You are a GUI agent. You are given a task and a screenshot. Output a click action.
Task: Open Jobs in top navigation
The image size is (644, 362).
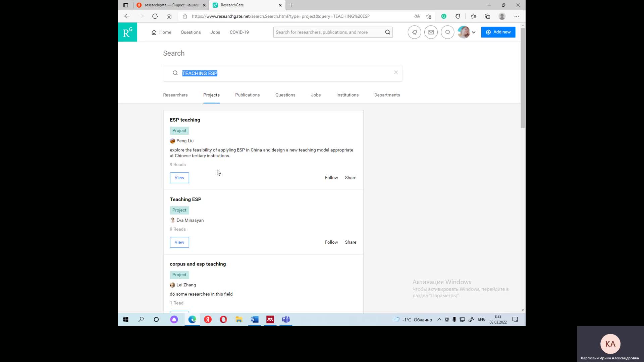tap(215, 32)
